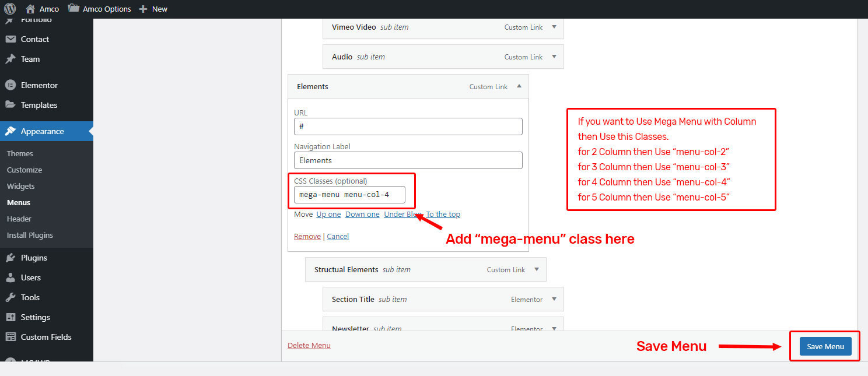The height and width of the screenshot is (376, 868).
Task: Click the plus New icon
Action: click(143, 9)
